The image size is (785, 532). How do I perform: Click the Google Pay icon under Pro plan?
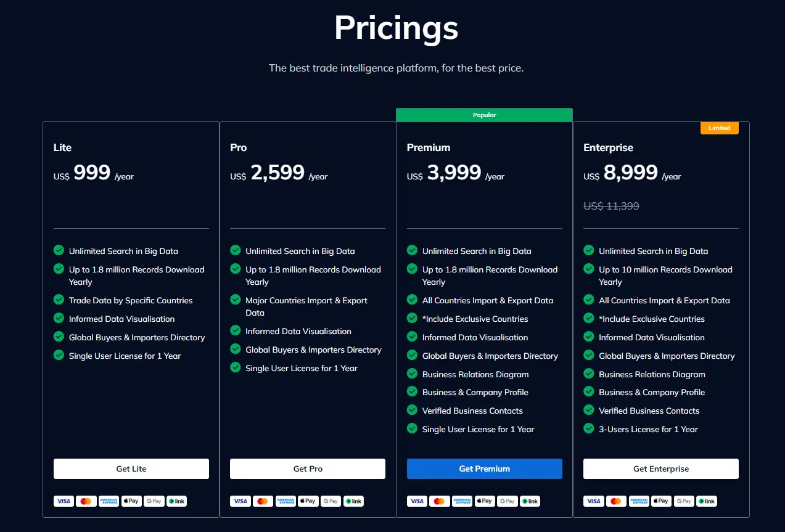click(331, 501)
